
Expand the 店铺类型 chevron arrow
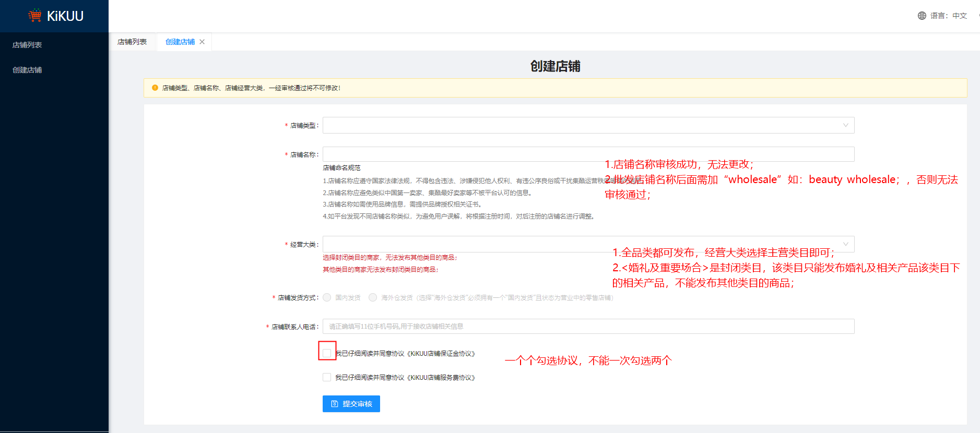(x=846, y=125)
